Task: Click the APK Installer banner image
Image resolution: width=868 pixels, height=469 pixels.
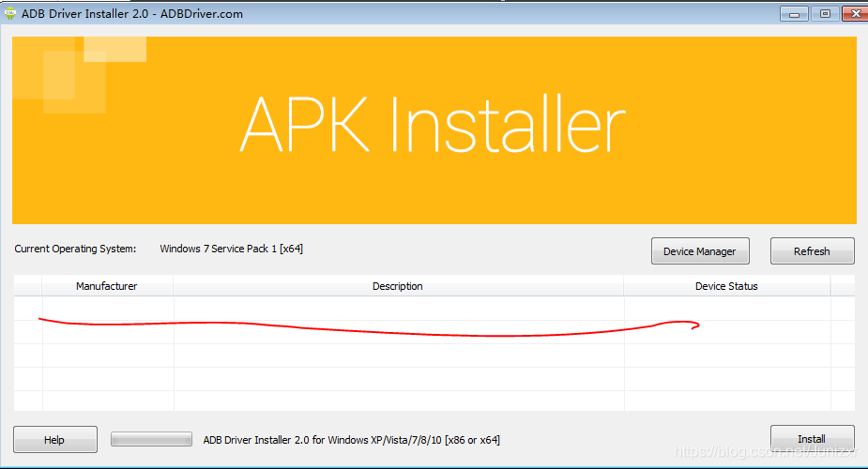Action: coord(434,129)
